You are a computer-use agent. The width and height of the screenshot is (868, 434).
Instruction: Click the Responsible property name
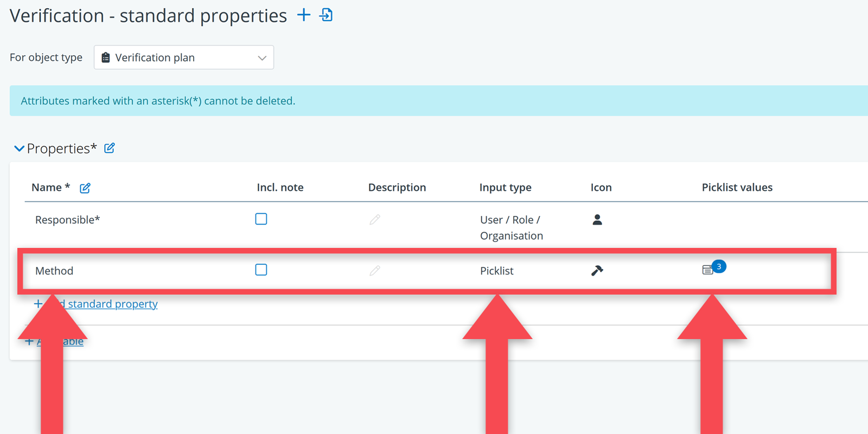point(67,220)
